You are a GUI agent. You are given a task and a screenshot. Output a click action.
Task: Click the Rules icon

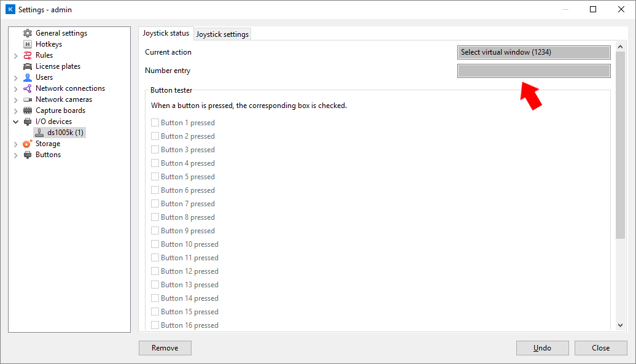[x=28, y=55]
